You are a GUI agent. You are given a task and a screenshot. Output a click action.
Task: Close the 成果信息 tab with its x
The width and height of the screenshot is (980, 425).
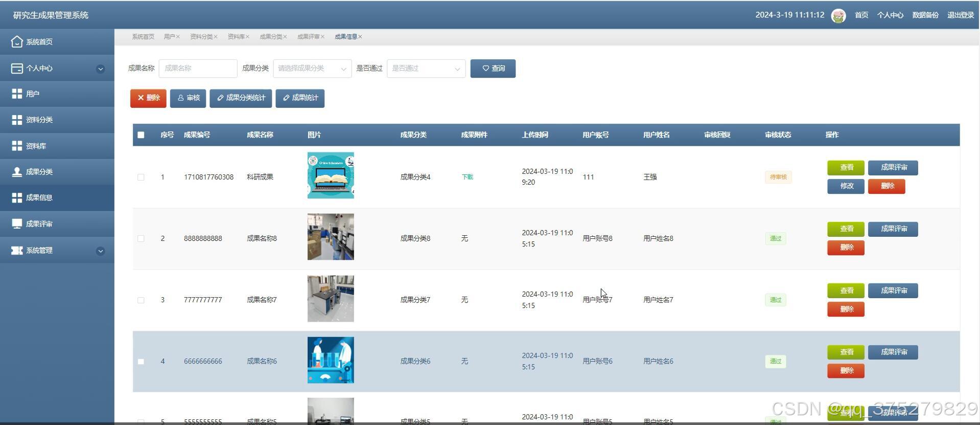click(360, 37)
